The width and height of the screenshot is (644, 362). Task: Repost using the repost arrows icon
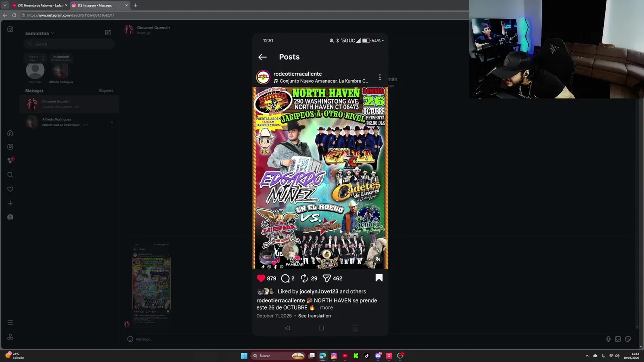pyautogui.click(x=304, y=278)
